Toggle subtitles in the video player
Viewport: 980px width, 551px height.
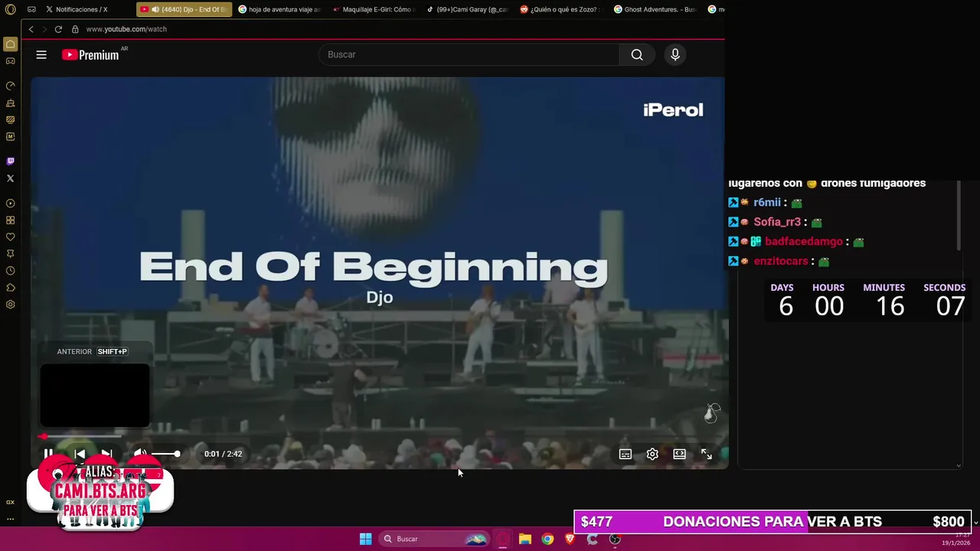point(626,454)
